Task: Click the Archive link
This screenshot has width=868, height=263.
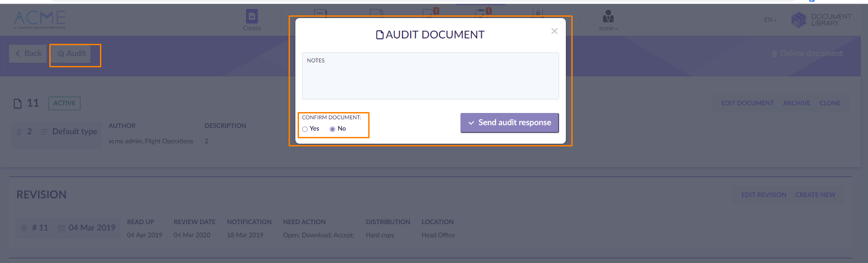Action: click(x=797, y=103)
